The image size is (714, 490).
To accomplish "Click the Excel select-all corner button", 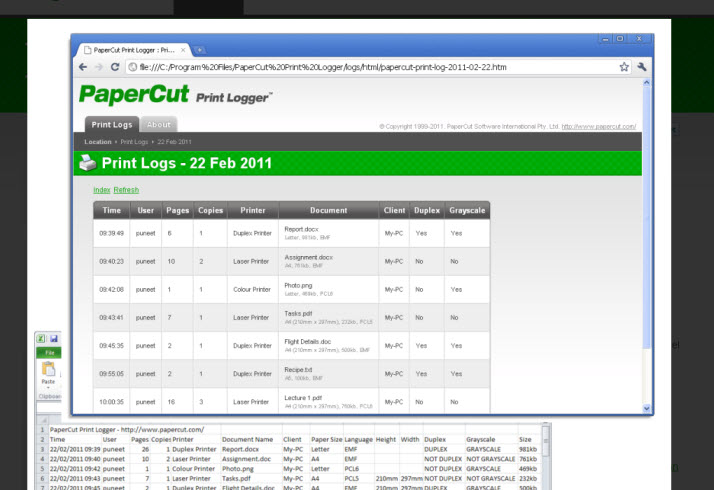I will tap(43, 420).
